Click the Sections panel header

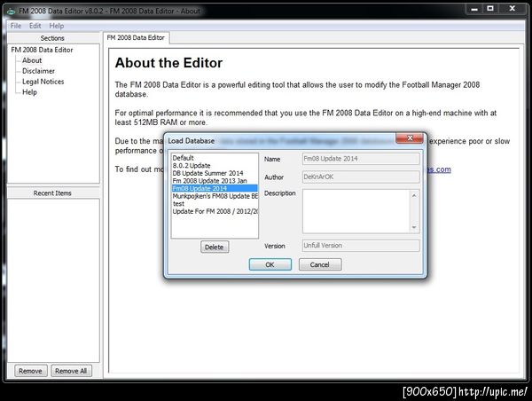point(52,38)
